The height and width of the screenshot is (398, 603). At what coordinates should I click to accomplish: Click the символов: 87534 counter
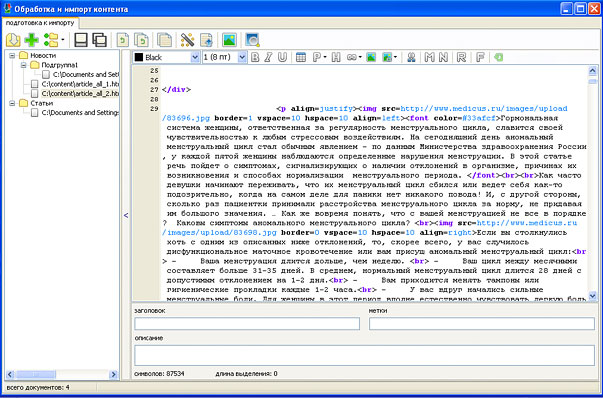(159, 373)
